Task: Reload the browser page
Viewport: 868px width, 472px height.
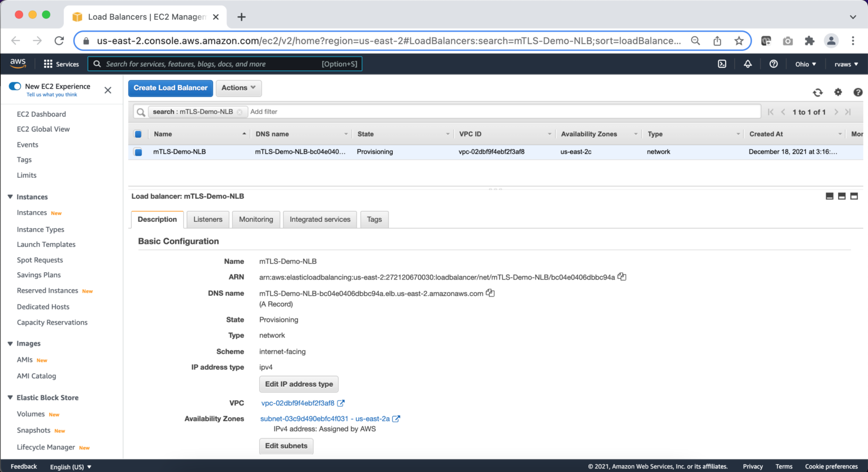Action: pyautogui.click(x=59, y=41)
